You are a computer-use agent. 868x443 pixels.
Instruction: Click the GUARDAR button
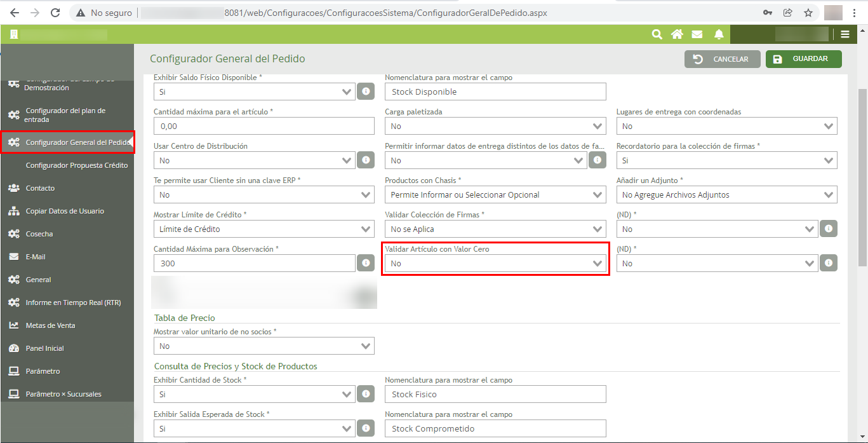tap(803, 59)
